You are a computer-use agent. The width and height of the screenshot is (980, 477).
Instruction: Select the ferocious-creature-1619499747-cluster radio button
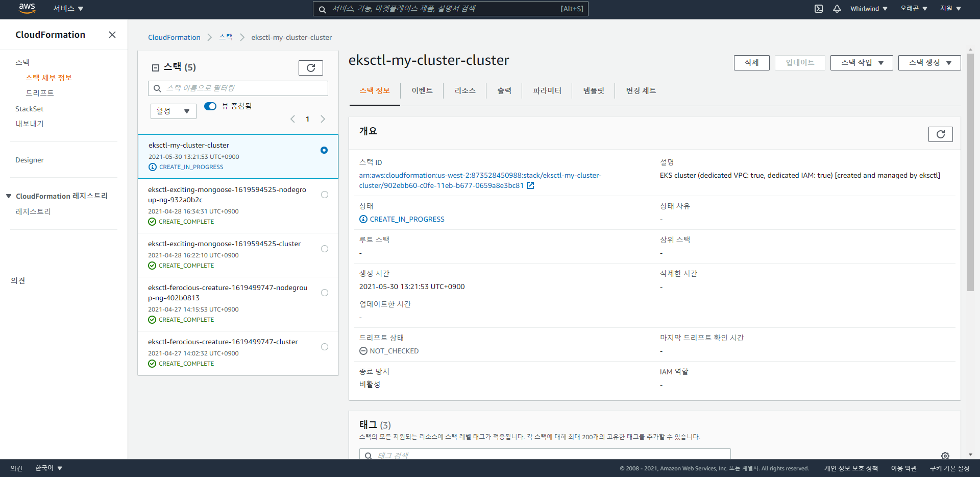pos(325,347)
